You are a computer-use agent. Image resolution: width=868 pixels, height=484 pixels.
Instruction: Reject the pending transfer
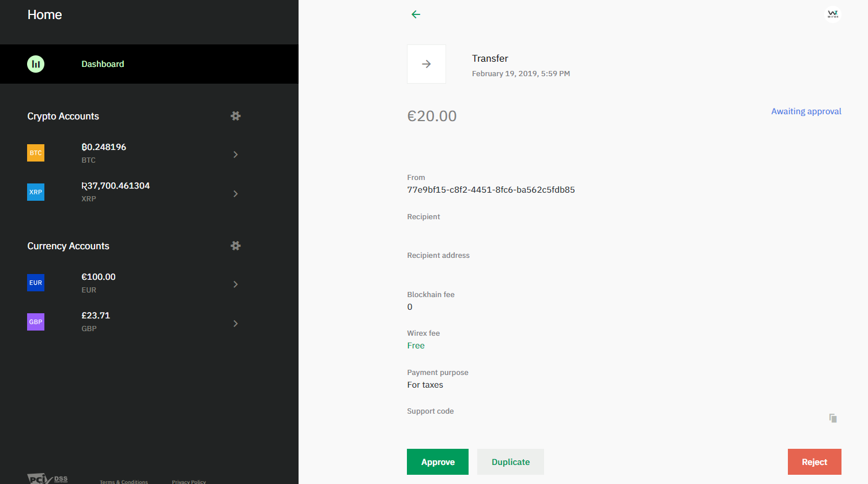point(814,462)
